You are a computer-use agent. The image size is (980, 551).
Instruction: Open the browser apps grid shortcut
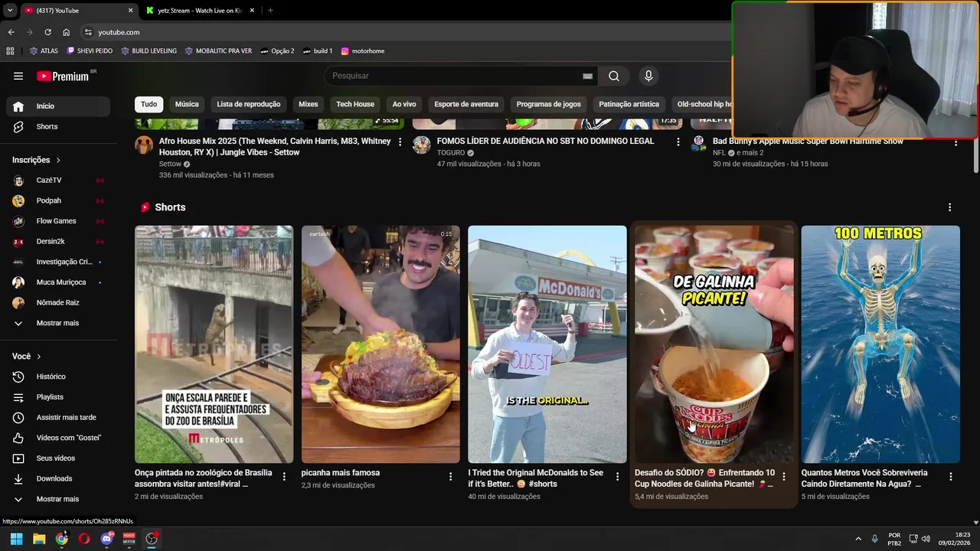click(10, 51)
